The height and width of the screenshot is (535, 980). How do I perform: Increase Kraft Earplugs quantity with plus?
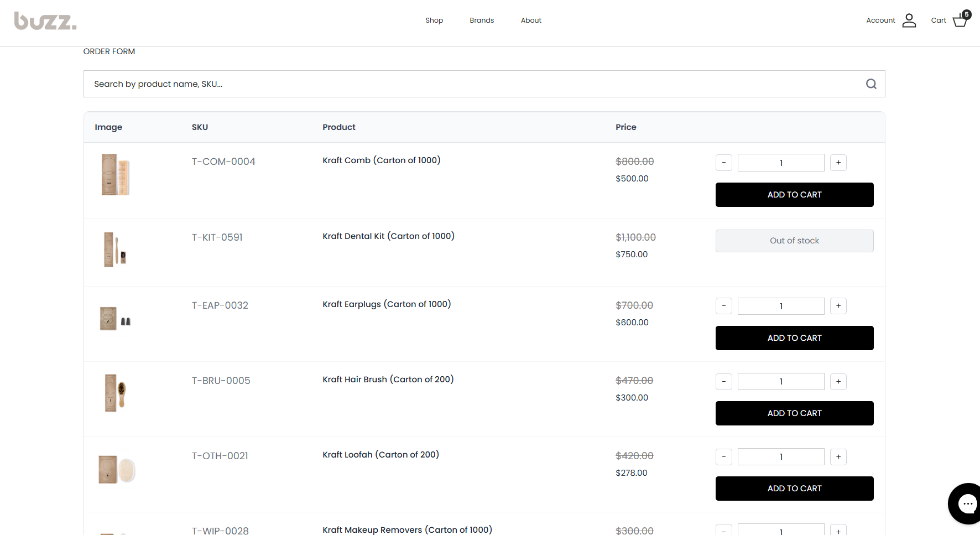click(838, 306)
